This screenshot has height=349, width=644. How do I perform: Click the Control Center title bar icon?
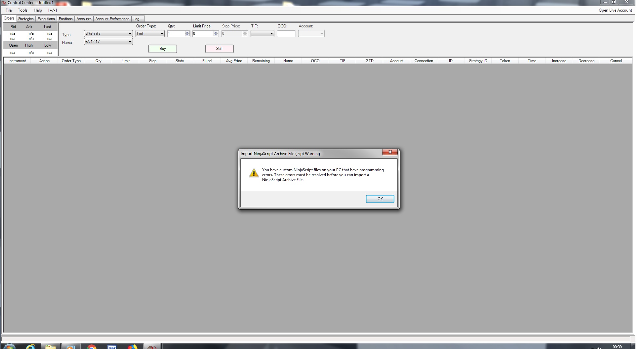tap(4, 3)
